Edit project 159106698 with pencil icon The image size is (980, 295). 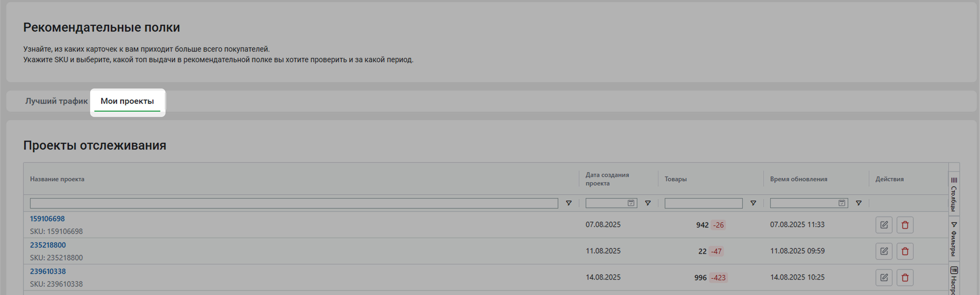[x=884, y=225]
